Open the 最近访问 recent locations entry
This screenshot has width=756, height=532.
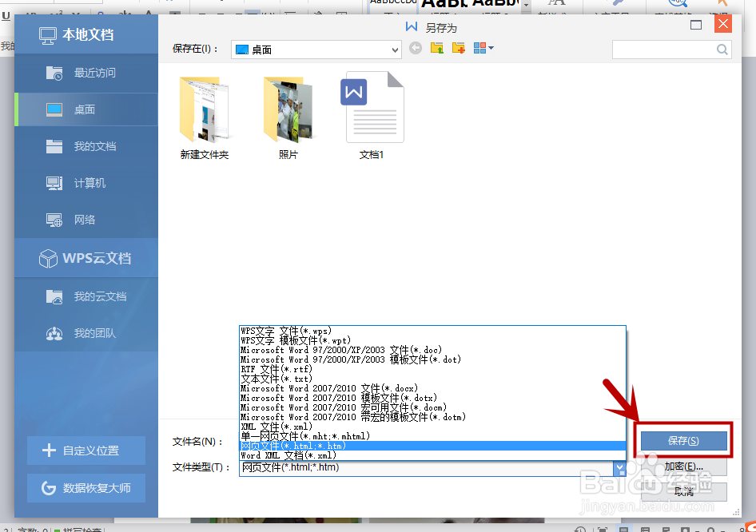point(87,73)
